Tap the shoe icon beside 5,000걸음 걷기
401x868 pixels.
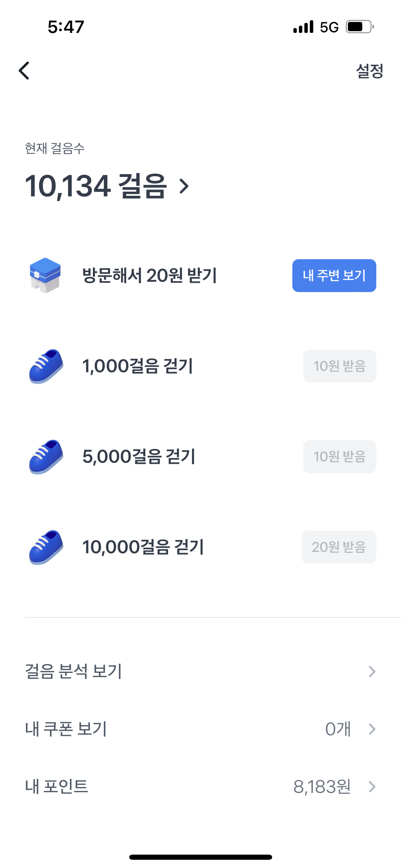coord(46,457)
